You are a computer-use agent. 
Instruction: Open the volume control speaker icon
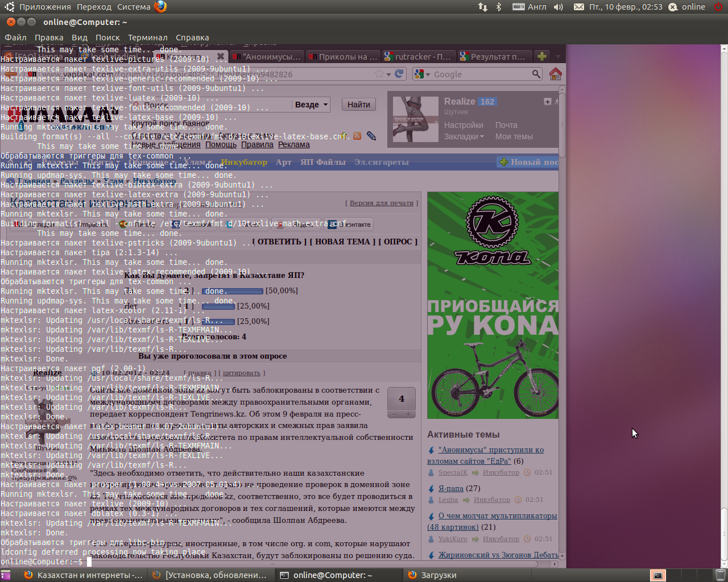click(x=559, y=7)
